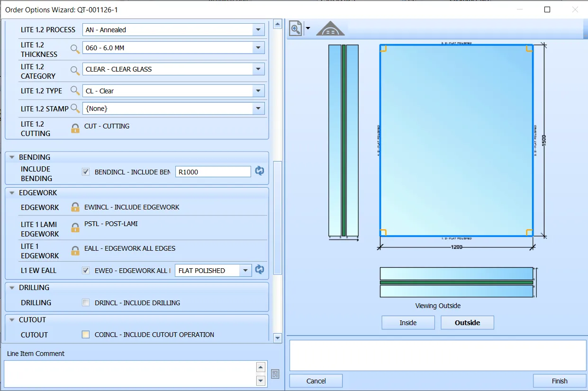Click the top-left yellow corner marker
The image size is (588, 391).
(x=383, y=48)
